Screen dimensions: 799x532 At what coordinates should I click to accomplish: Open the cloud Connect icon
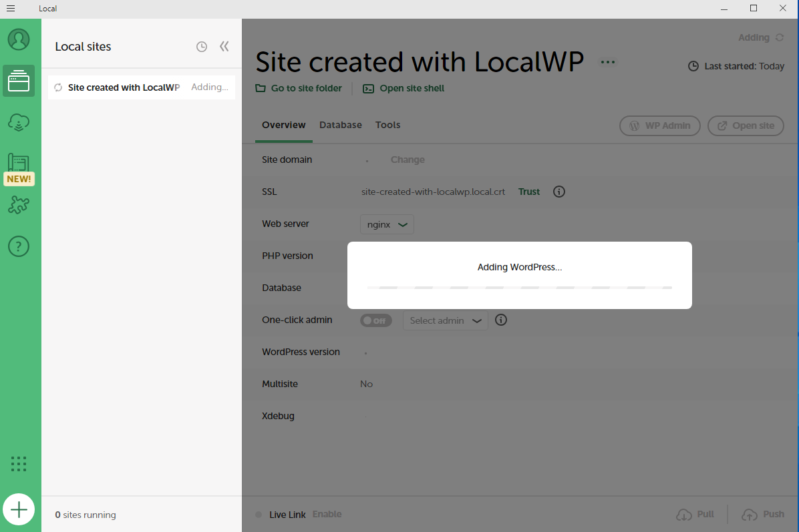[19, 122]
